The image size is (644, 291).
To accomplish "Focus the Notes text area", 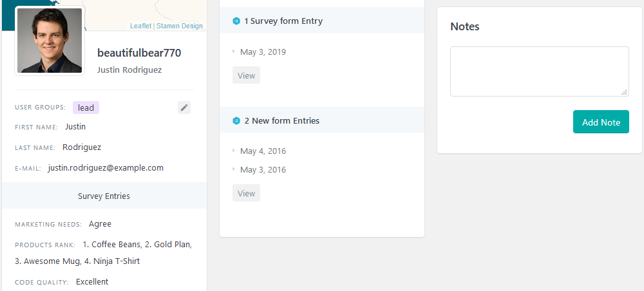I will 540,71.
